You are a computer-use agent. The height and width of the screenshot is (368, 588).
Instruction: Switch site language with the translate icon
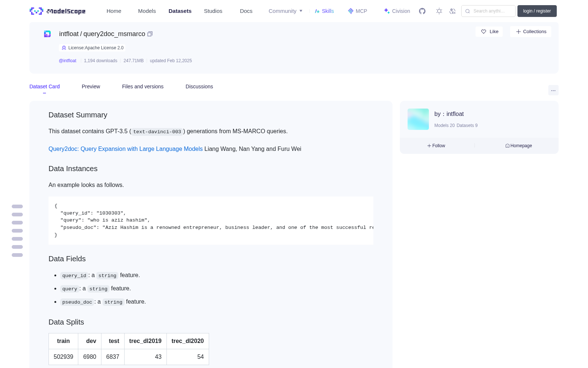point(452,11)
